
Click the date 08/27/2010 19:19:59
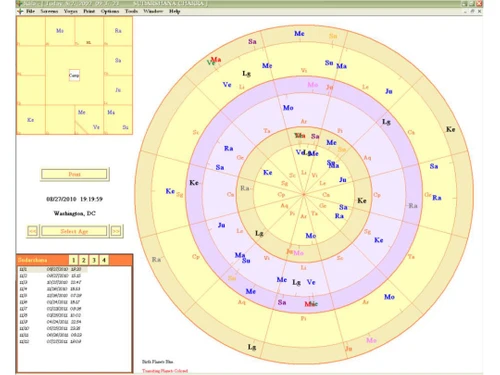click(x=74, y=199)
